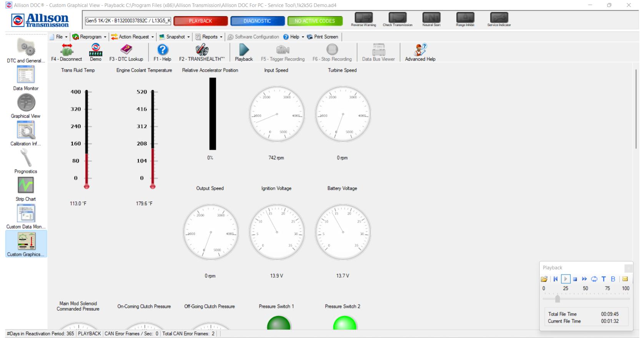The height and width of the screenshot is (338, 644).
Task: Click '#Days in Reactivation Period: 365'
Action: click(x=40, y=334)
